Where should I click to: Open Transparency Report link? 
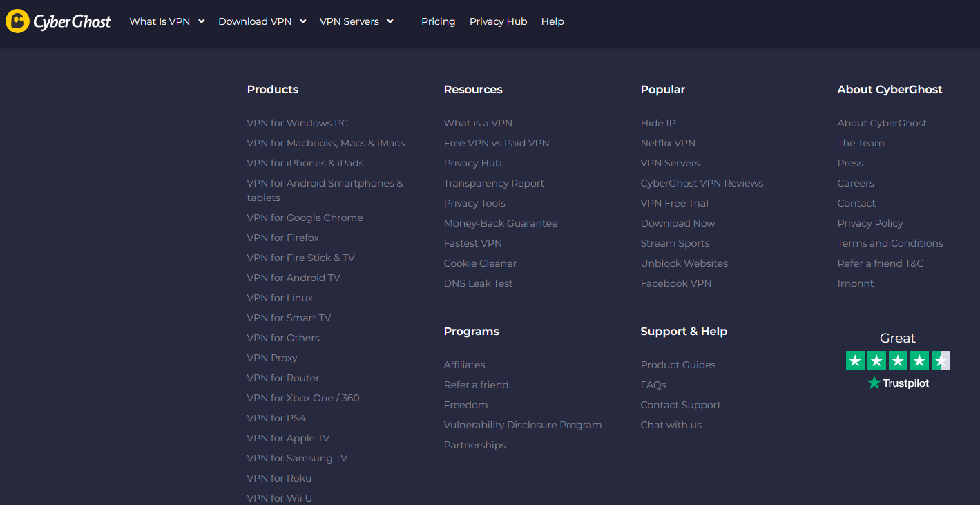494,183
